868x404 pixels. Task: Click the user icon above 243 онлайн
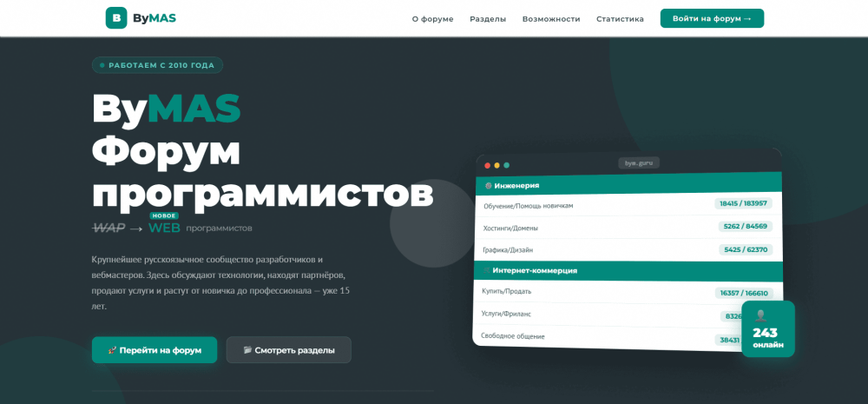(x=761, y=316)
